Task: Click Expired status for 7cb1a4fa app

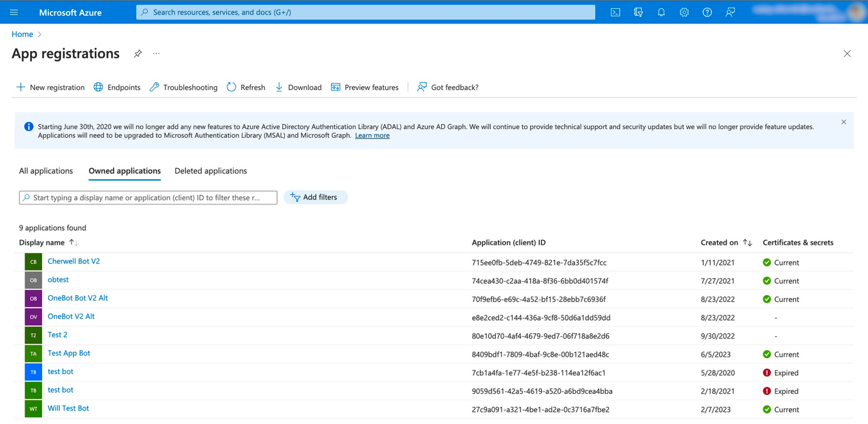Action: 780,373
